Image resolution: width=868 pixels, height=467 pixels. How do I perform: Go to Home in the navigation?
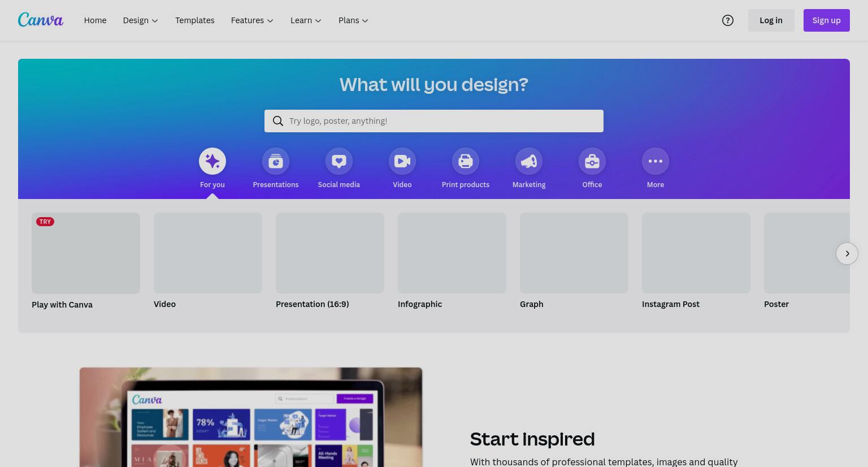[x=95, y=20]
